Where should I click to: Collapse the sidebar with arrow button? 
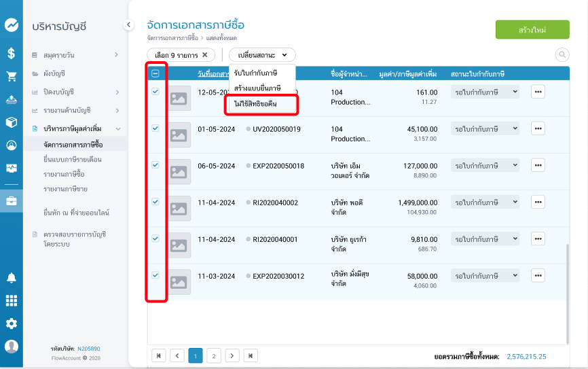tap(128, 25)
